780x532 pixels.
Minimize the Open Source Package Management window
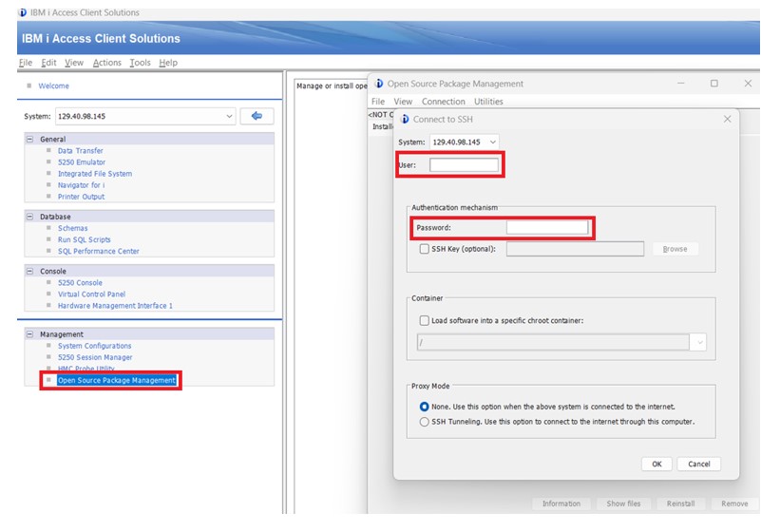coord(680,83)
